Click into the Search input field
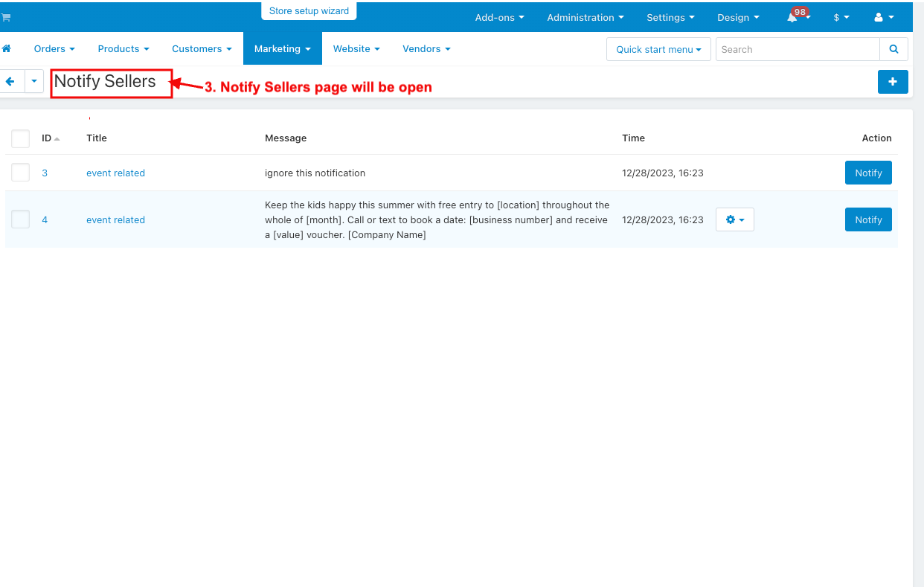Image resolution: width=924 pixels, height=587 pixels. (x=797, y=49)
